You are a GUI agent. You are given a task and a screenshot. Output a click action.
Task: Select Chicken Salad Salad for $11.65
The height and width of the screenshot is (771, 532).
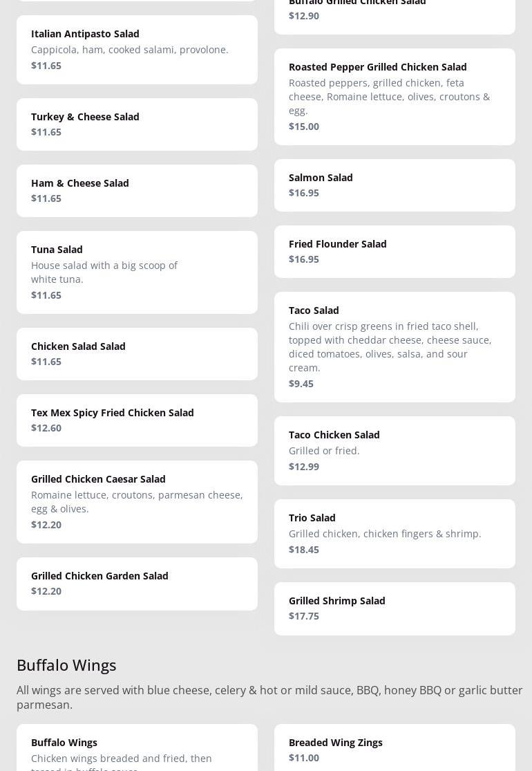pos(137,353)
